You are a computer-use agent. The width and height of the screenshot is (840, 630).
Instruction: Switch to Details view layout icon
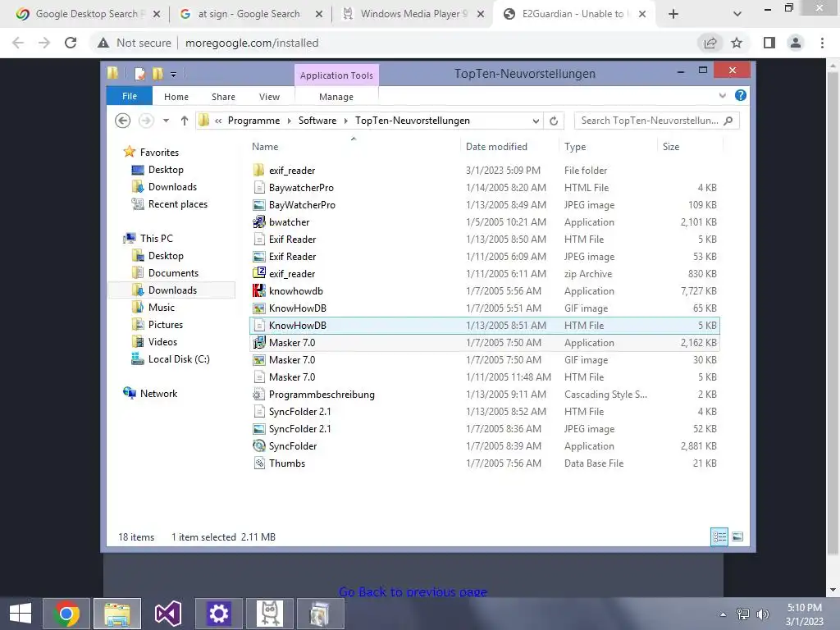719,536
